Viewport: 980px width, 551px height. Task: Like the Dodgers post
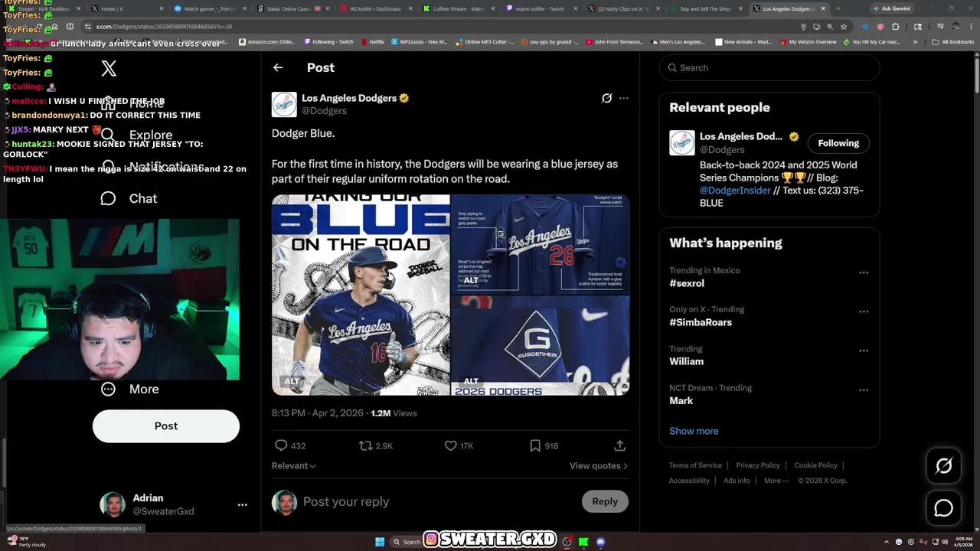tap(451, 445)
